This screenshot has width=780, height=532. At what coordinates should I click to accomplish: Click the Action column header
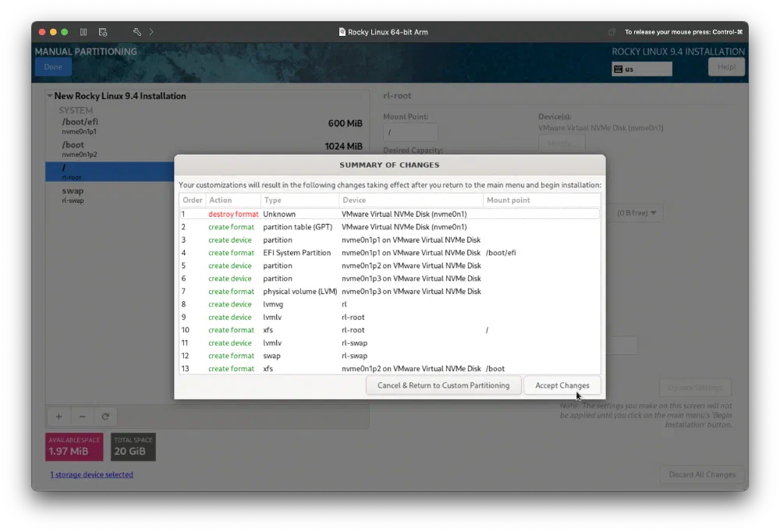[x=221, y=200]
